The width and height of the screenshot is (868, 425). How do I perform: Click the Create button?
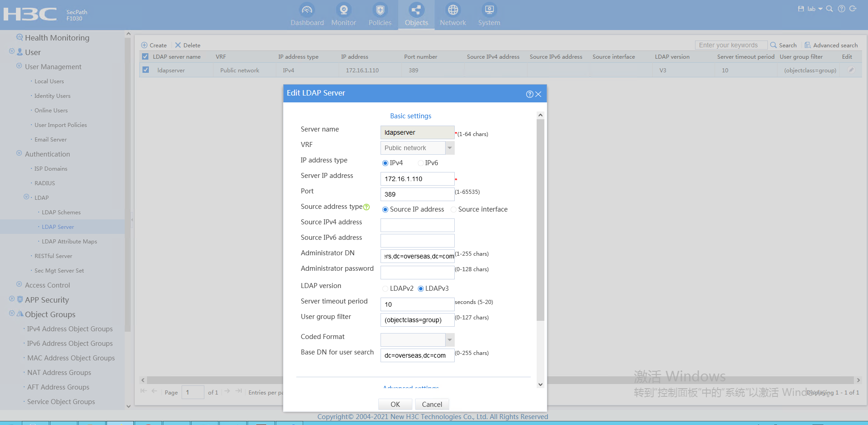click(154, 45)
